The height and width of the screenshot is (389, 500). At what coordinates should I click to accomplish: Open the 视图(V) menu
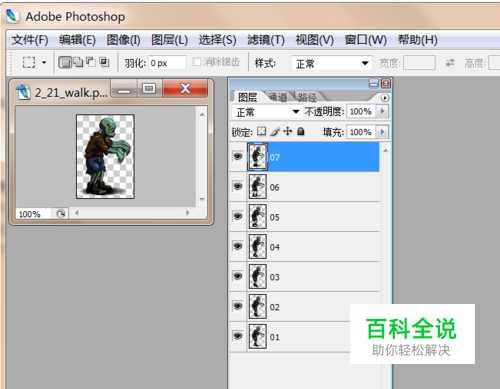(314, 40)
